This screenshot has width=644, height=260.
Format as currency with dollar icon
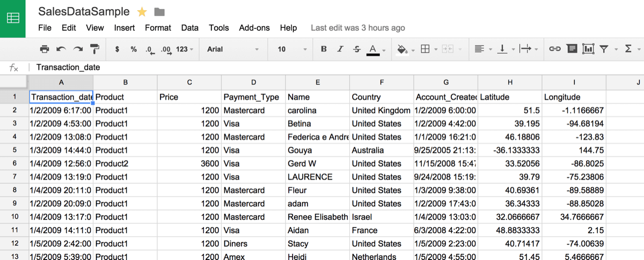(117, 49)
